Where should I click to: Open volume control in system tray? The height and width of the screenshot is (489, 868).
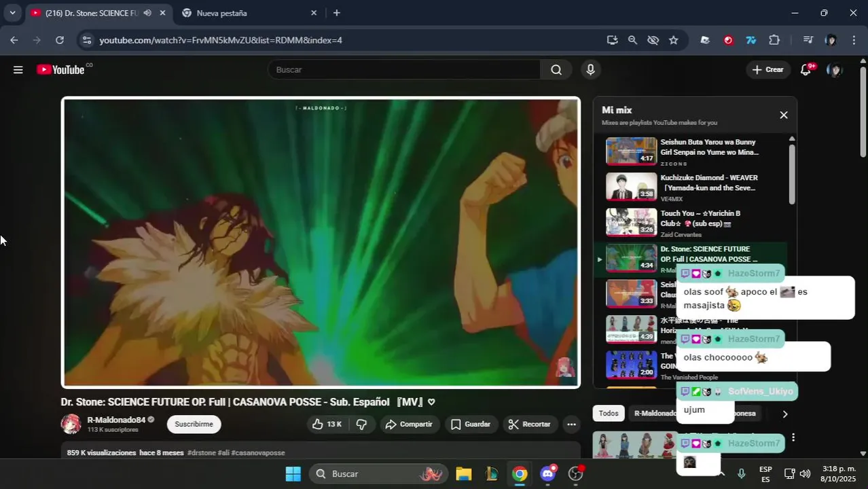pos(806,474)
